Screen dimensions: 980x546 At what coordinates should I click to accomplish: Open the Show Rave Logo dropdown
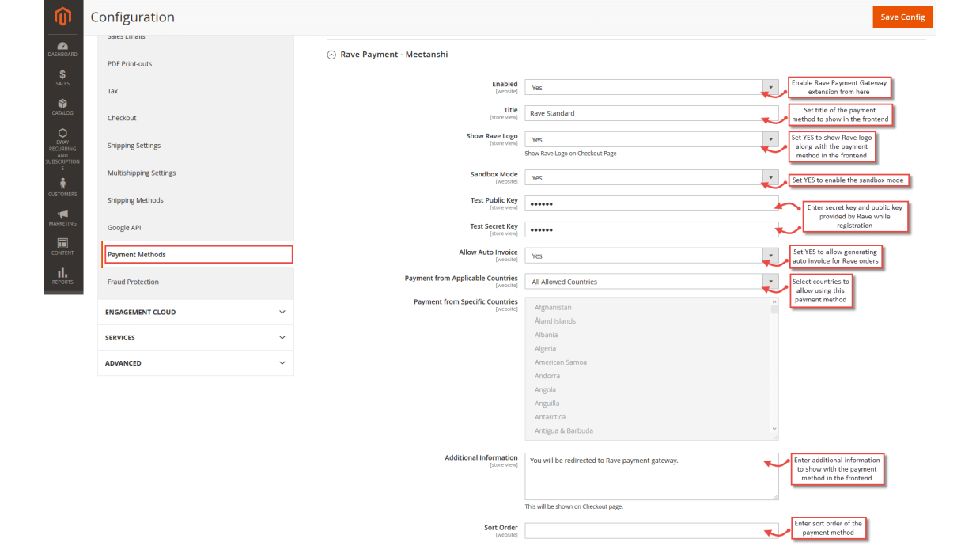point(652,140)
